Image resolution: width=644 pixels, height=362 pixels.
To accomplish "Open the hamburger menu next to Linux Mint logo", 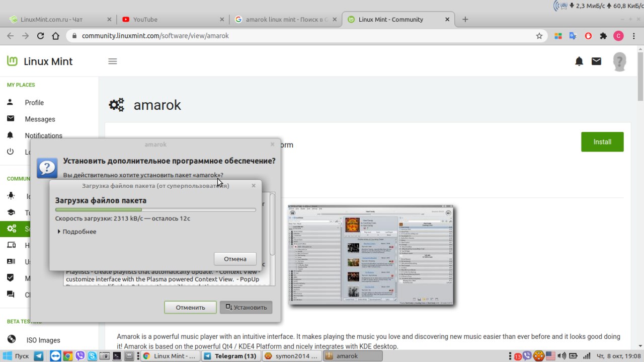I will pos(113,61).
